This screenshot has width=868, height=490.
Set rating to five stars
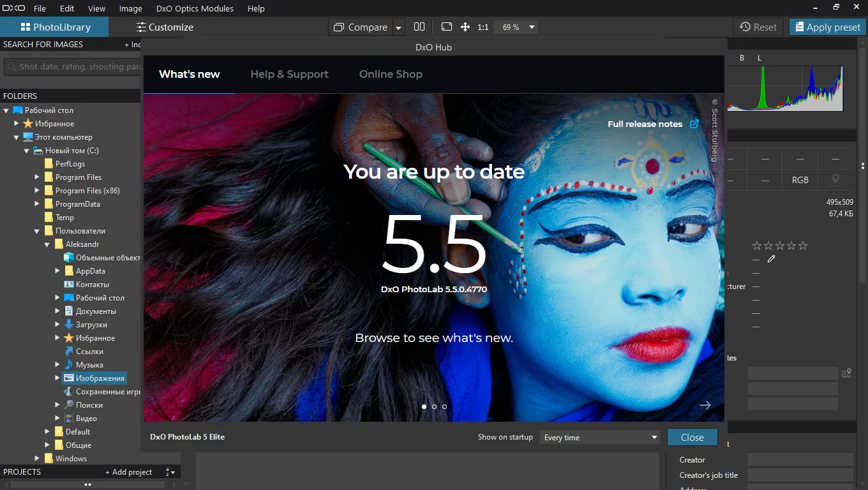(x=803, y=246)
